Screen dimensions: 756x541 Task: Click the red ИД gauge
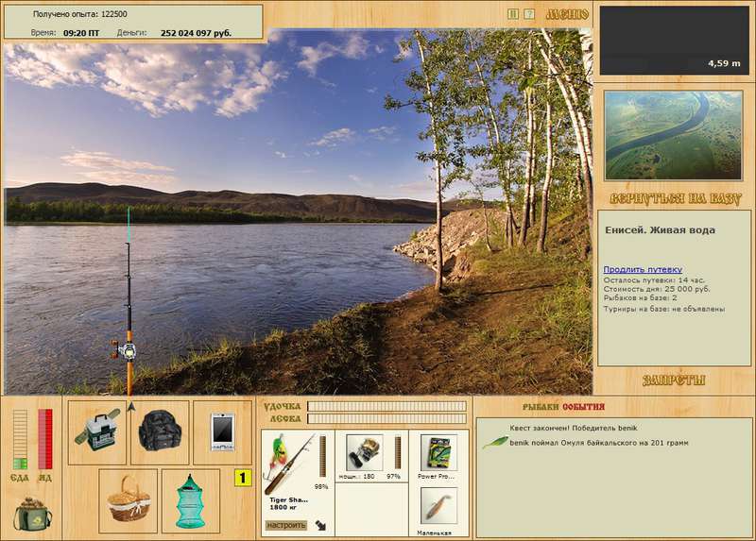tap(45, 439)
